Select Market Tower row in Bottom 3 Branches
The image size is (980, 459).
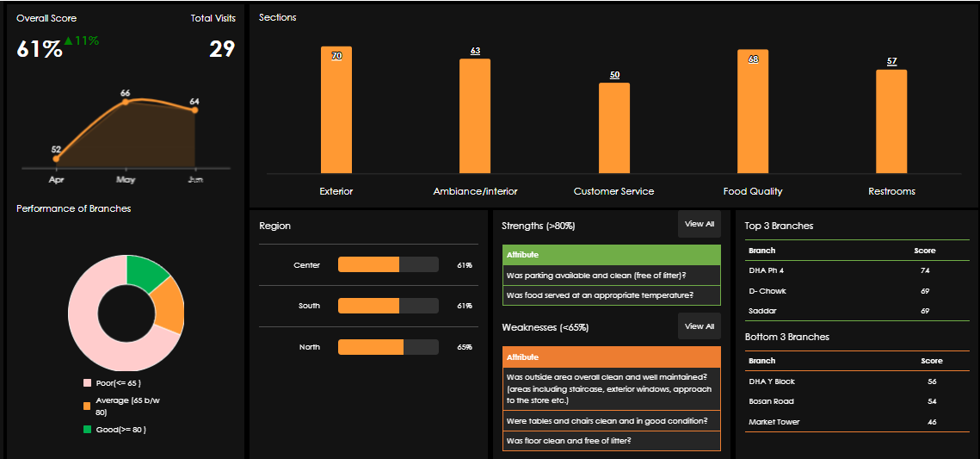(856, 422)
